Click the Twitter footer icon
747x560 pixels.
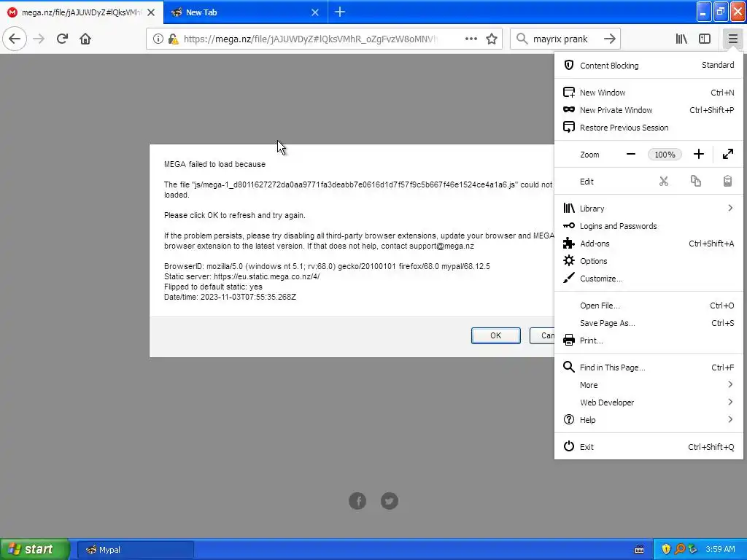pyautogui.click(x=390, y=500)
